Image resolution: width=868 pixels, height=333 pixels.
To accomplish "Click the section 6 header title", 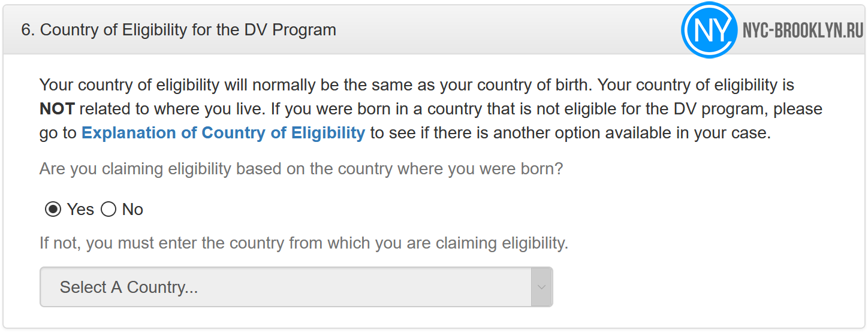I will click(x=179, y=30).
